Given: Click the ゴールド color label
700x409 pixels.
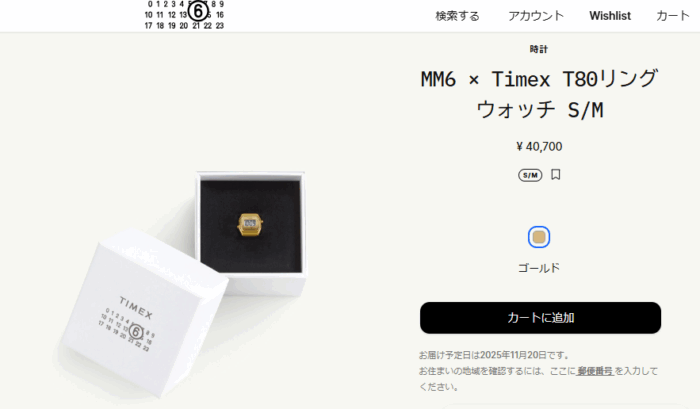Looking at the screenshot, I should 539,268.
